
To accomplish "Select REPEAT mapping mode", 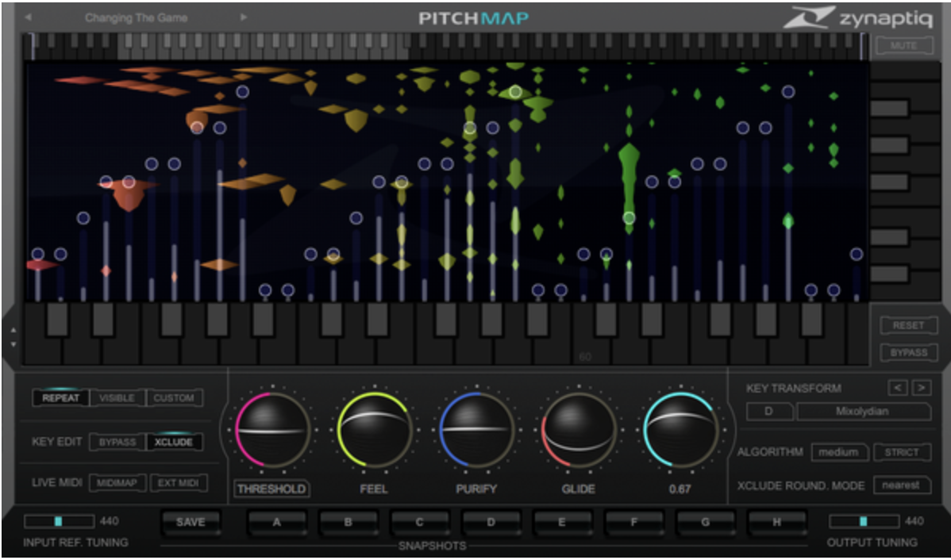I will click(61, 398).
